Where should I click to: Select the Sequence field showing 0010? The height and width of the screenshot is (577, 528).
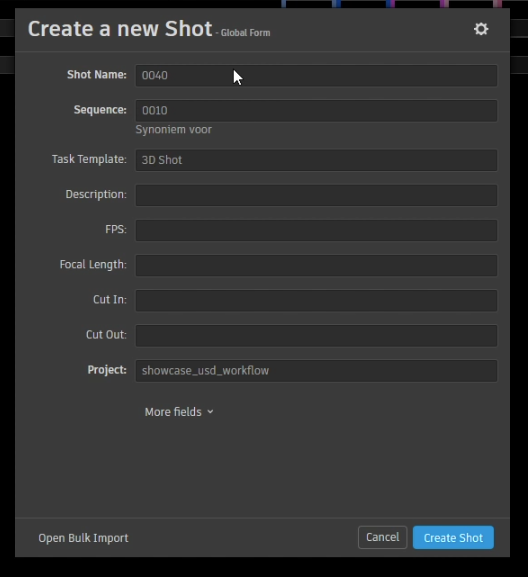[x=316, y=111]
